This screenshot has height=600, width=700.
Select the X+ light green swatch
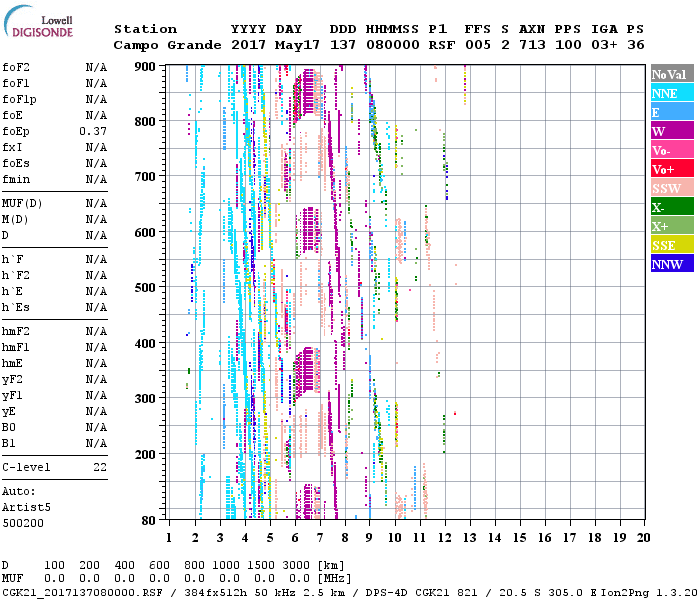click(672, 225)
